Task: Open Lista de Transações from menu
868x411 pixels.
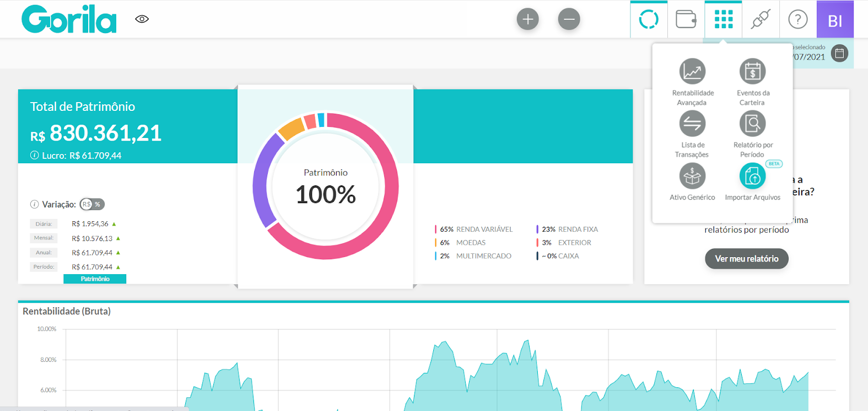Action: 692,134
